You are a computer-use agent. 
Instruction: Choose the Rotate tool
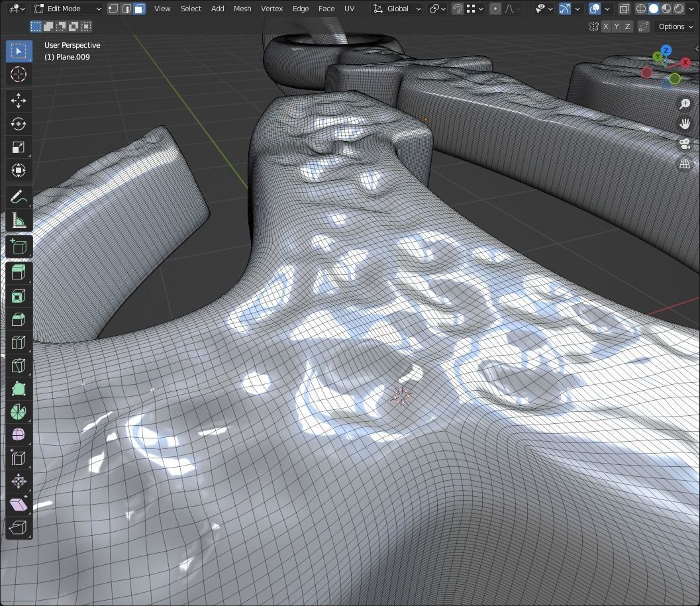click(x=19, y=124)
